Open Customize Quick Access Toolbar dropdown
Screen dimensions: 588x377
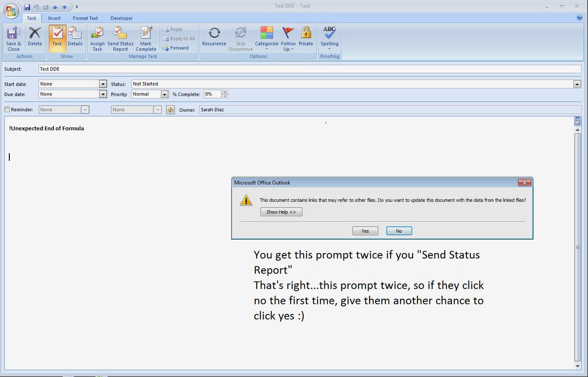coord(77,7)
